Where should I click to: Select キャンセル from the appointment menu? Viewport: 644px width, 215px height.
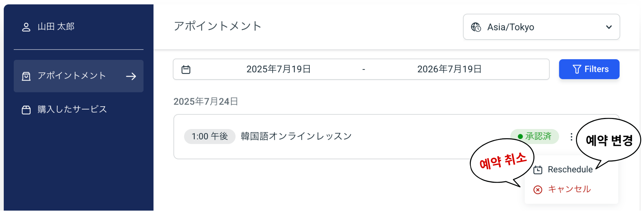tap(569, 189)
